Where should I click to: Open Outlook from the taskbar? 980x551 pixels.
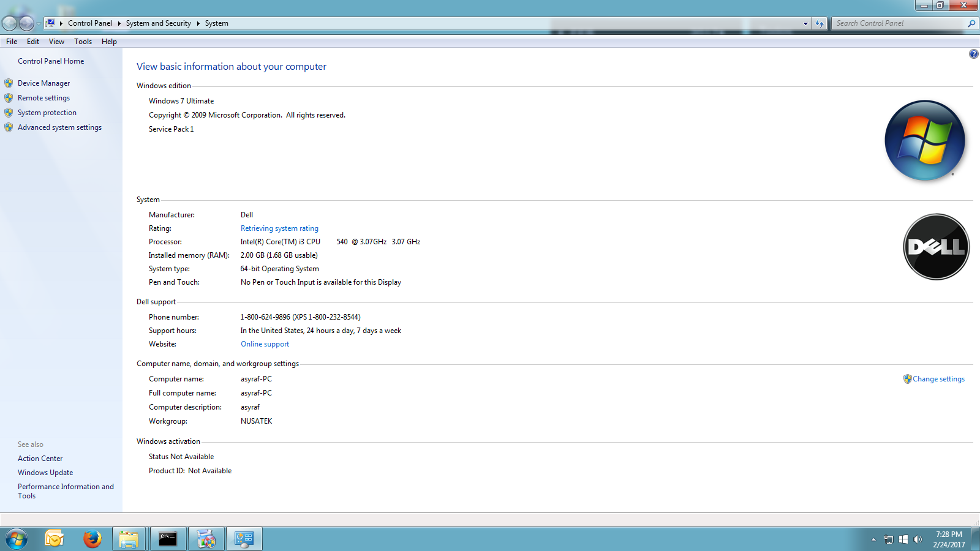tap(55, 539)
